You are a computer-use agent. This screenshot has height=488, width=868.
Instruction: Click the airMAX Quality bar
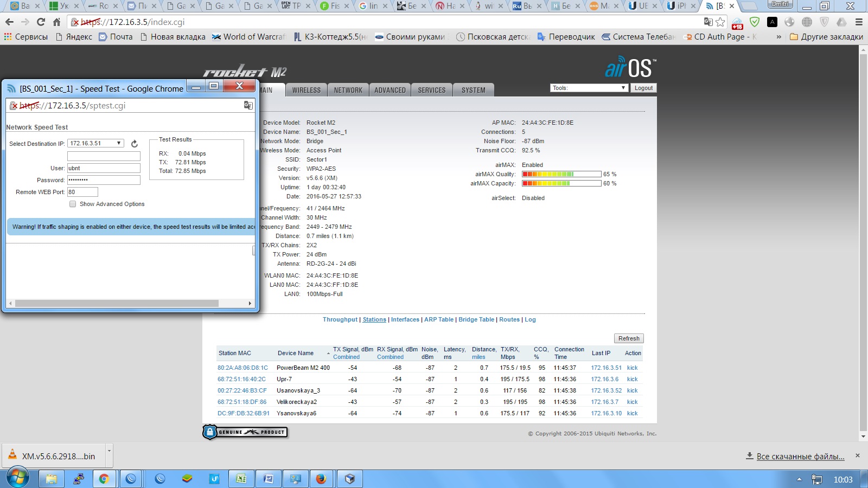561,174
